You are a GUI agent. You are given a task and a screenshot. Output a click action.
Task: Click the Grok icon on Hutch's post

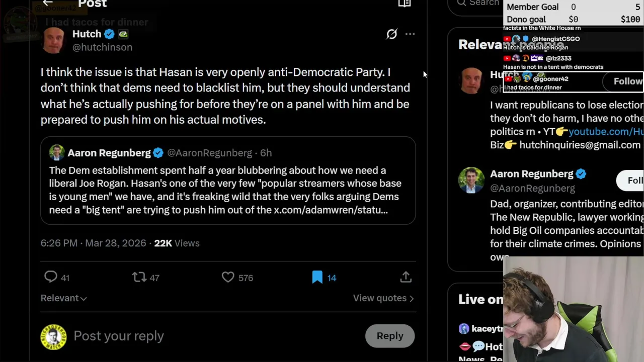[391, 34]
